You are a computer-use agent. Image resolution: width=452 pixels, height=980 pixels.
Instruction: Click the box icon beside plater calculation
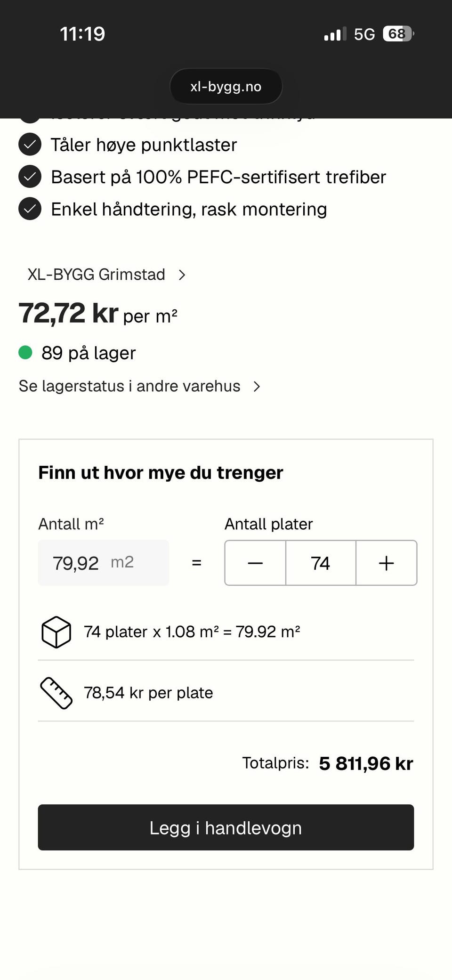pos(56,632)
